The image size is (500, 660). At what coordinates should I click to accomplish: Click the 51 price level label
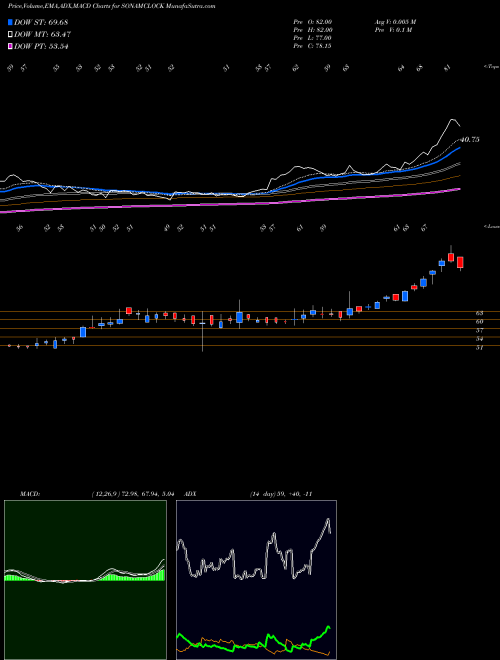(x=479, y=348)
